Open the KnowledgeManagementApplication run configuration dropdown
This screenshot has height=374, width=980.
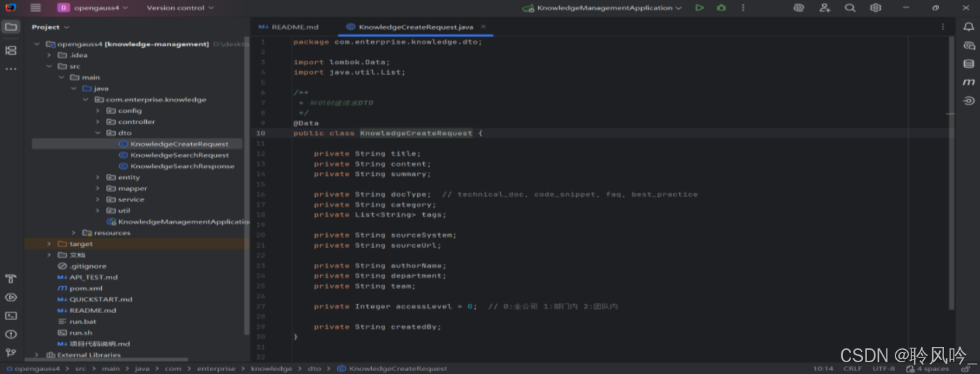click(603, 8)
